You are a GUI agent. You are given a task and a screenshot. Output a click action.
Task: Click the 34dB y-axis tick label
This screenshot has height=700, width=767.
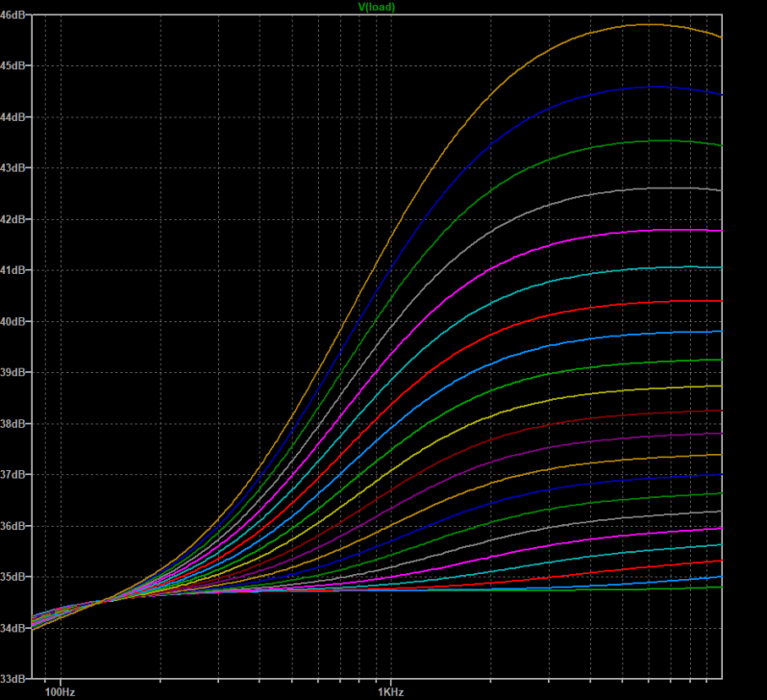[x=14, y=628]
